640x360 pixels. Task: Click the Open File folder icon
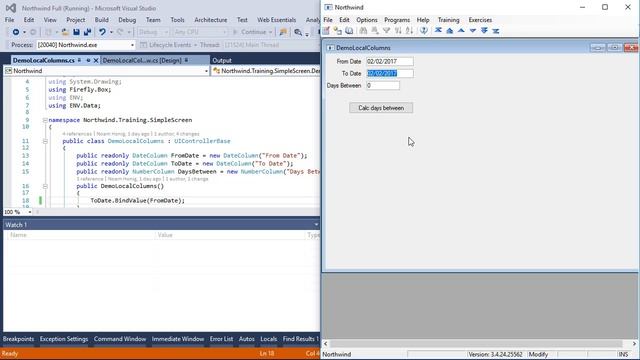point(65,32)
